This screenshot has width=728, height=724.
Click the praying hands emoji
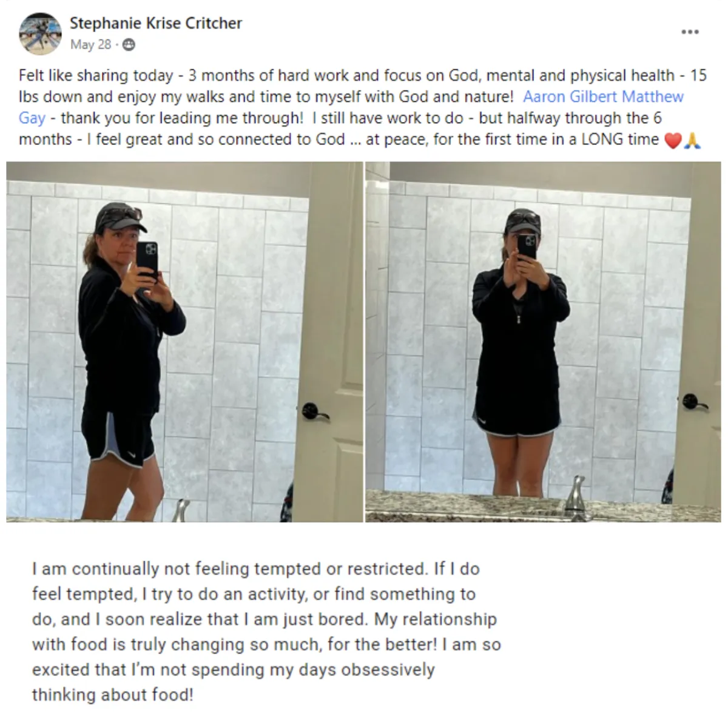(692, 140)
